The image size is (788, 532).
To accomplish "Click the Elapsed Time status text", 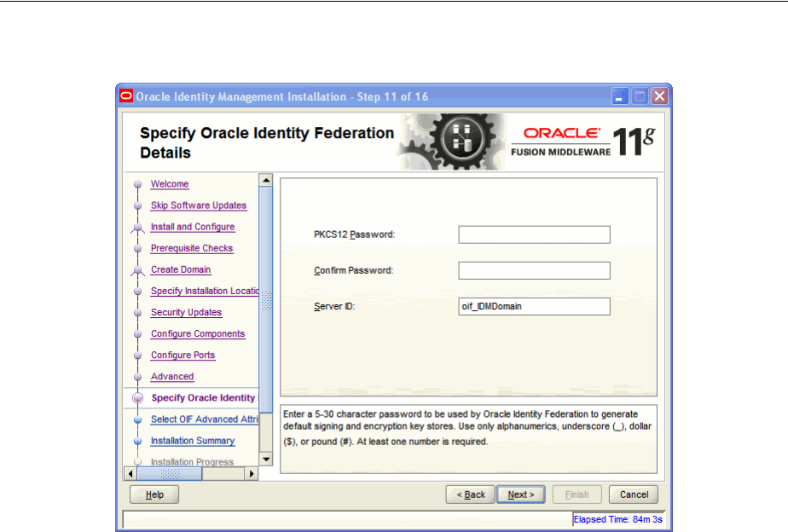I will point(618,519).
